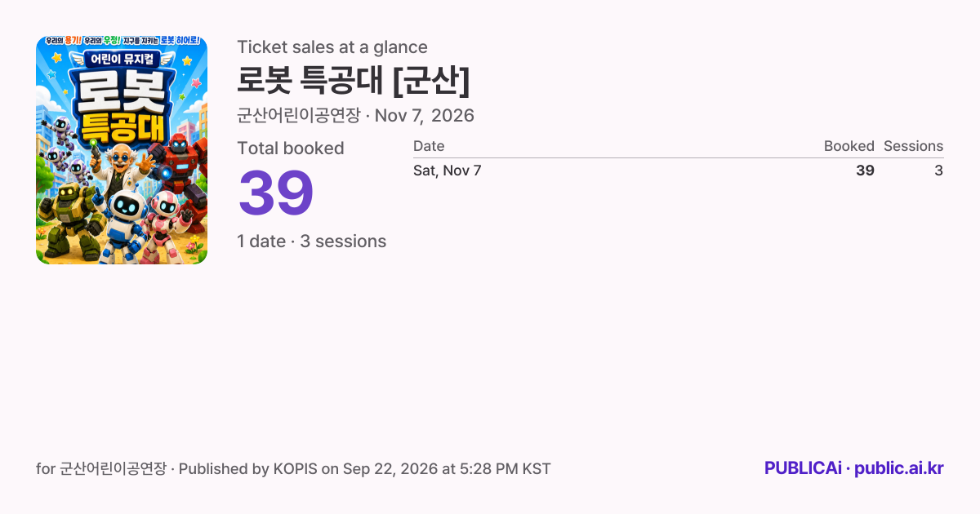Click the venue line 군산어린이공연장 · Nov 7, 2026

[355, 116]
